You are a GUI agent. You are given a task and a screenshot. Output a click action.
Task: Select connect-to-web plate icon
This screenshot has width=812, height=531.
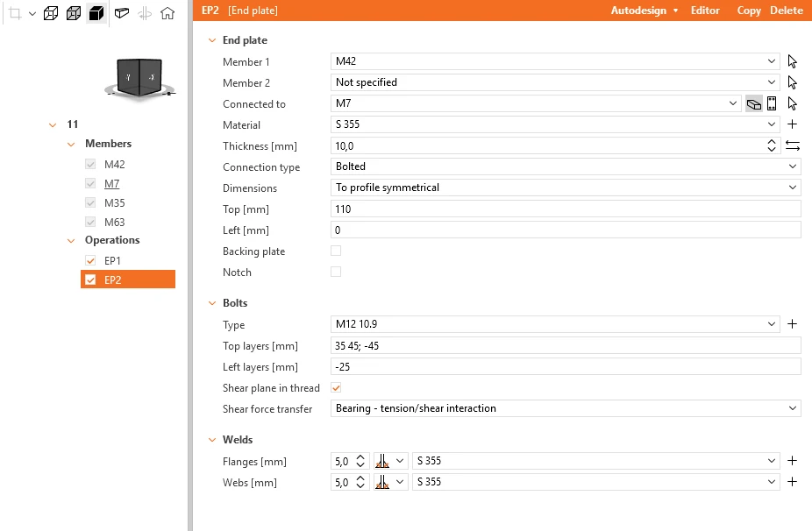click(772, 103)
